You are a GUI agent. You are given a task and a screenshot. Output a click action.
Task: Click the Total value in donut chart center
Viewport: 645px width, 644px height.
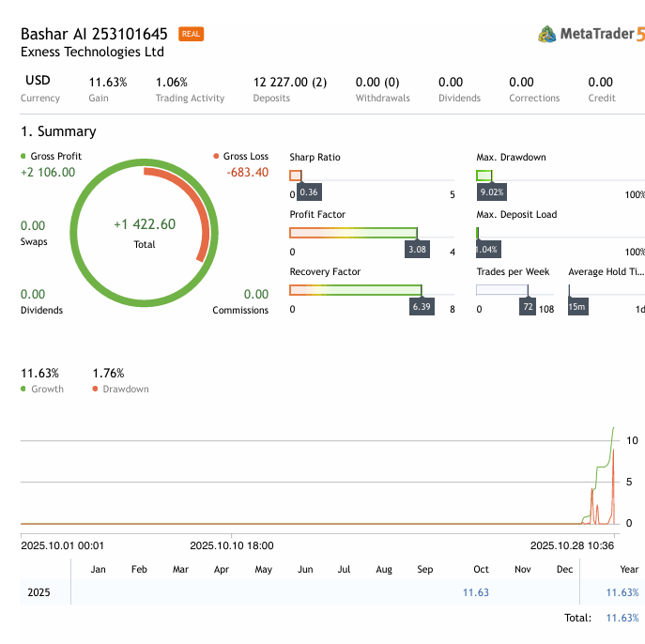coord(144,224)
